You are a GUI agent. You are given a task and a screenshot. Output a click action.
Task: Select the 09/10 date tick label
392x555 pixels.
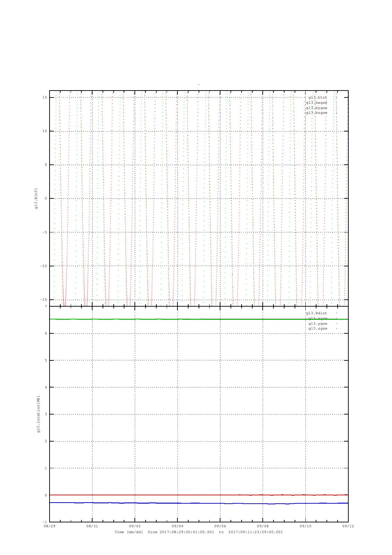305,526
